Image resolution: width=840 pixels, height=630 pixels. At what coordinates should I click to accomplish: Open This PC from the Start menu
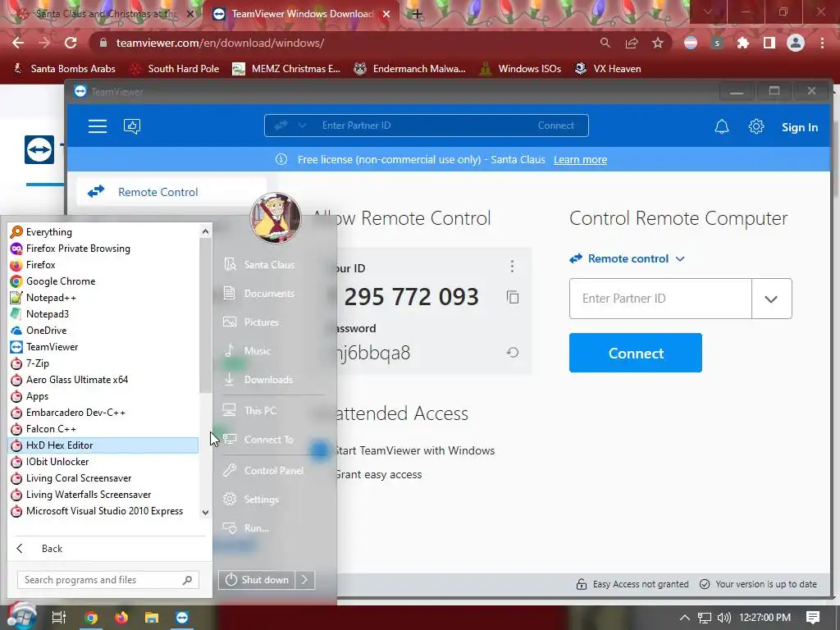point(260,410)
